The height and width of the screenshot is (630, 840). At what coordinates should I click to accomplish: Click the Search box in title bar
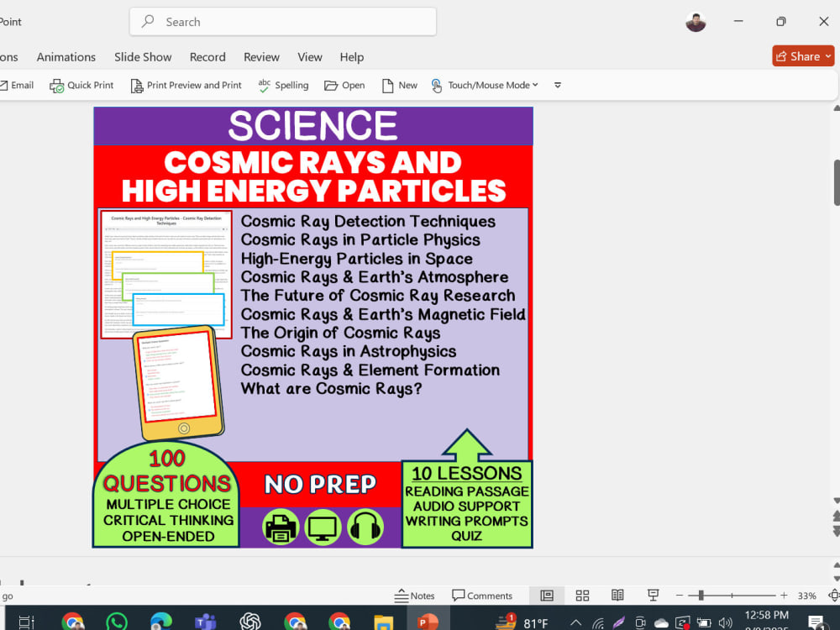[x=282, y=22]
